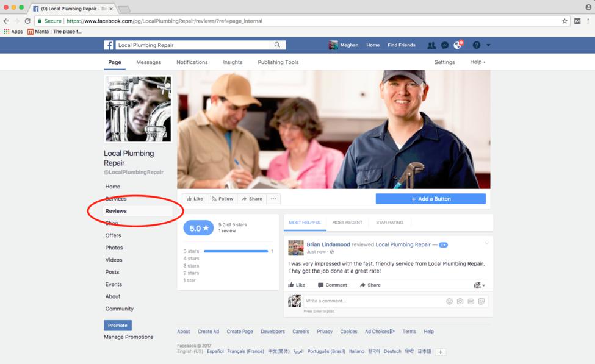
Task: Open the notifications globe icon
Action: point(457,45)
